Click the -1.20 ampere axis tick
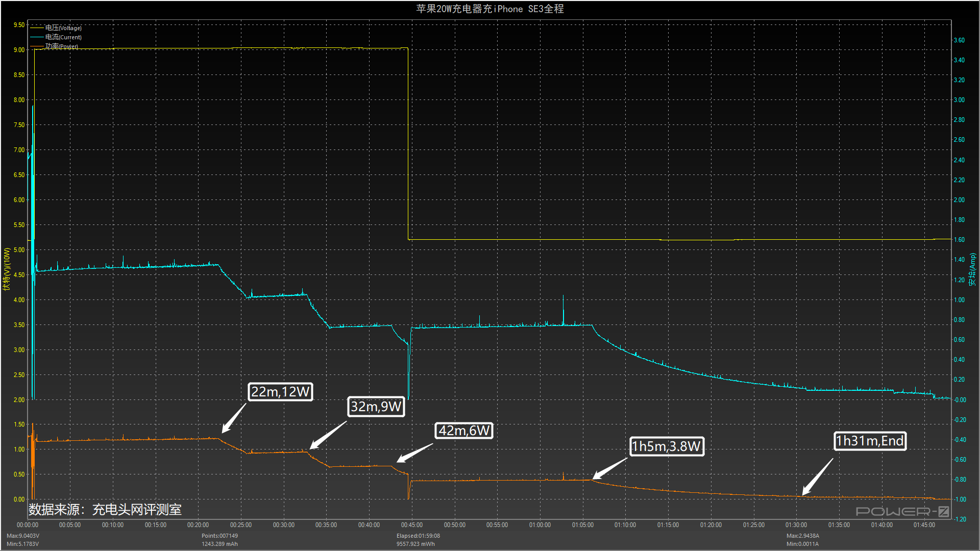 click(960, 519)
